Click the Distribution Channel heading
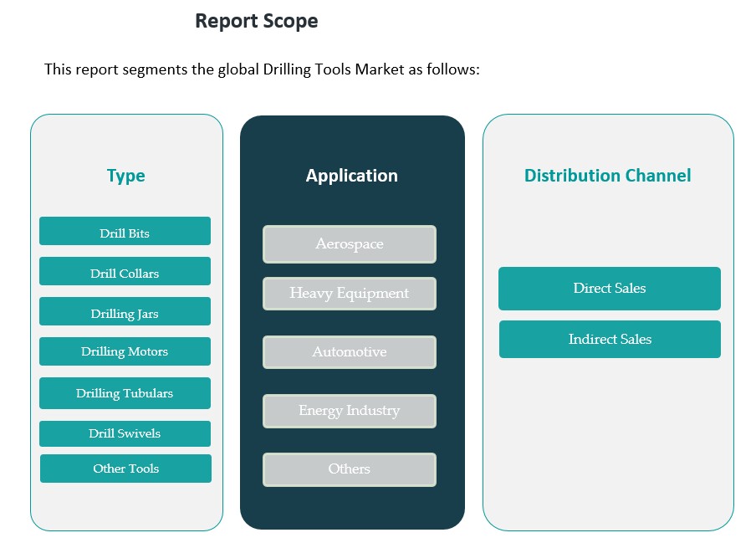The width and height of the screenshot is (756, 548). point(607,176)
